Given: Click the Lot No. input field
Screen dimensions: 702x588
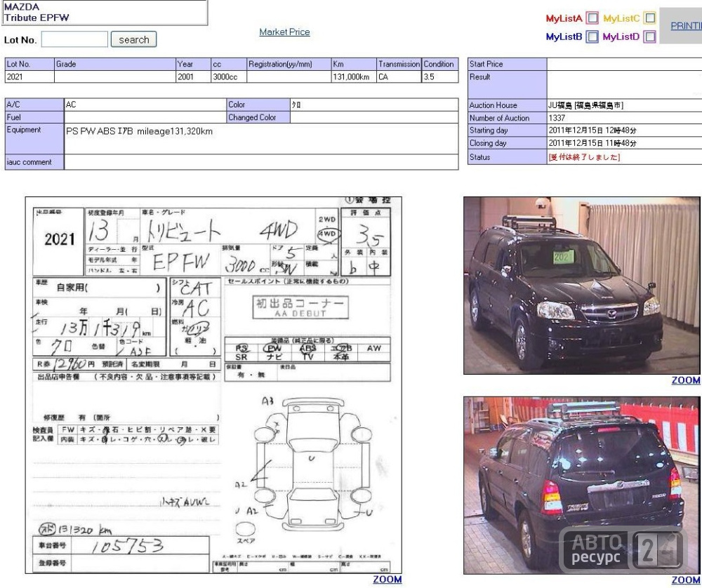Looking at the screenshot, I should click(x=74, y=39).
